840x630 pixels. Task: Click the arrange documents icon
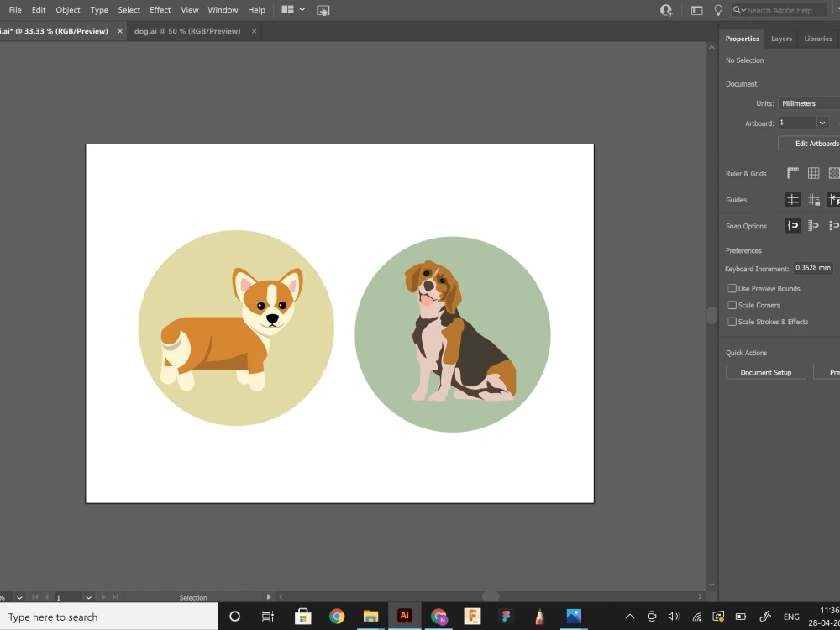click(x=287, y=9)
